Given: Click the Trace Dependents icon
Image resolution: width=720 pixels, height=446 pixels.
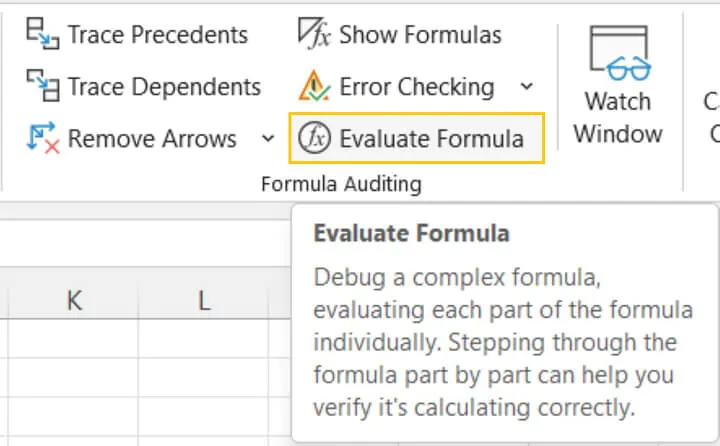Looking at the screenshot, I should coord(43,85).
